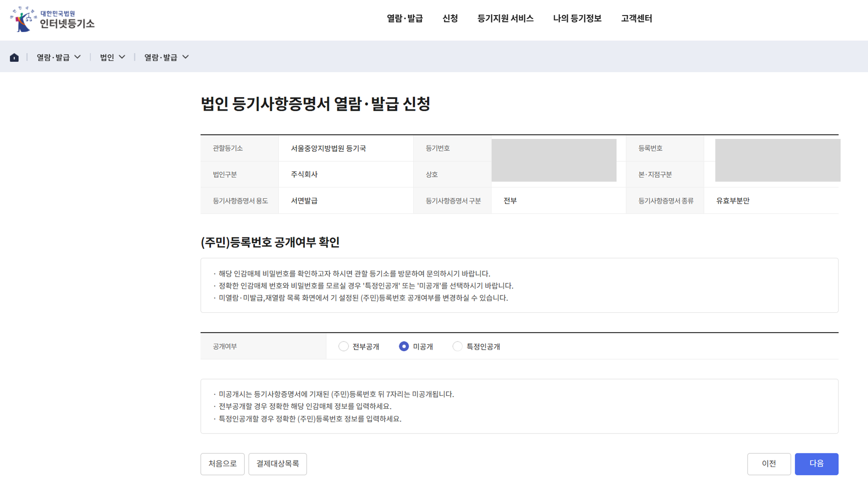Select the 특정인공개 radio option
This screenshot has height=489, width=868.
[457, 346]
